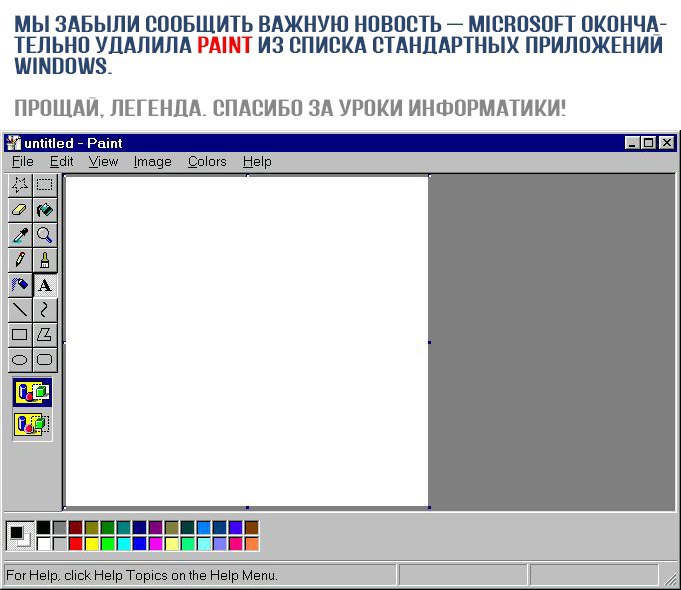
Task: Click the Paint icon in the title bar
Action: (14, 143)
